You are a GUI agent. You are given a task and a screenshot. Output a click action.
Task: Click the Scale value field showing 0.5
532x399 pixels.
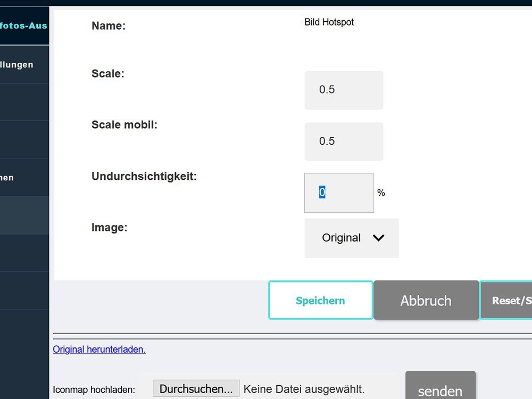coord(343,90)
